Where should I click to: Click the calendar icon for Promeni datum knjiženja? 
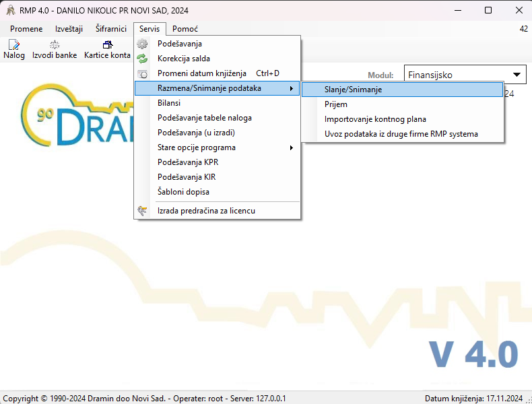coord(142,73)
